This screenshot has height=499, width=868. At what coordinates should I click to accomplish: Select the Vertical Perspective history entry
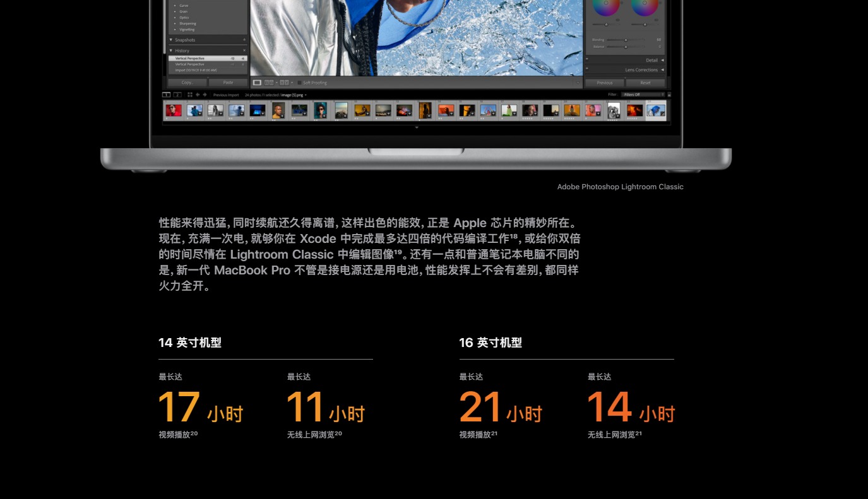click(x=189, y=58)
